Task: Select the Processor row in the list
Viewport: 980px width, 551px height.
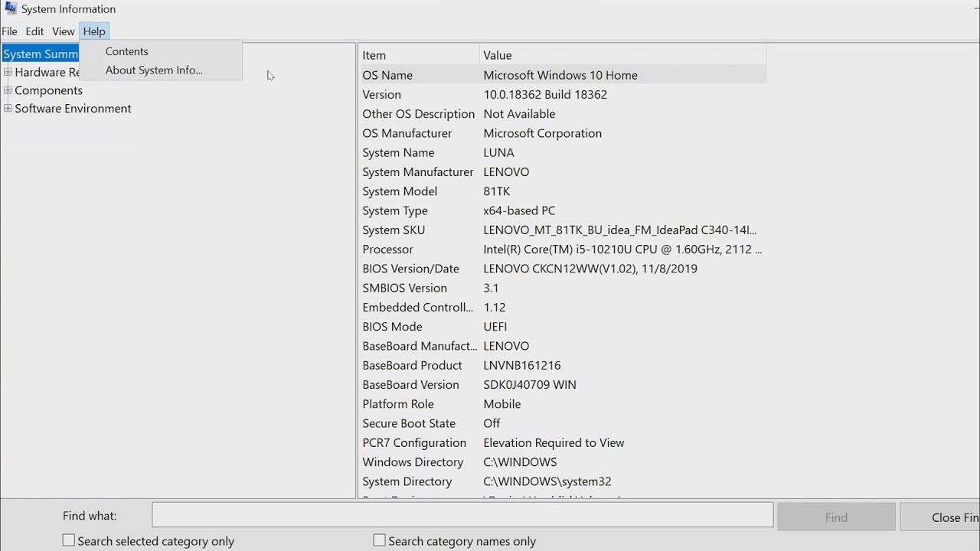Action: tap(563, 249)
